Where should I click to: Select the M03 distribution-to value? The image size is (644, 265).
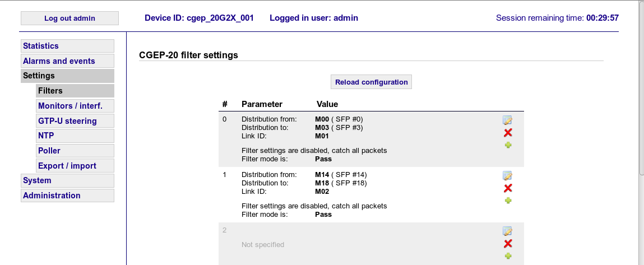pos(322,127)
